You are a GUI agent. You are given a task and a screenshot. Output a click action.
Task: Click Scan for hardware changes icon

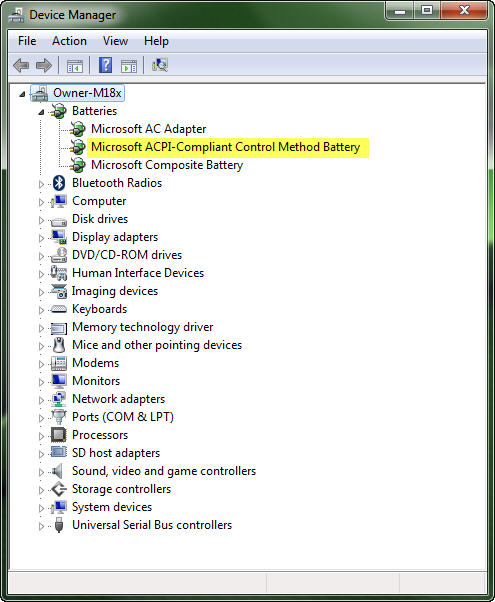click(160, 65)
